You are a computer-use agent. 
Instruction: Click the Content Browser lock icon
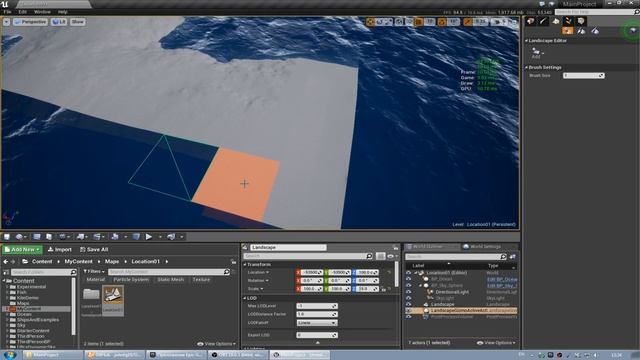pos(233,262)
